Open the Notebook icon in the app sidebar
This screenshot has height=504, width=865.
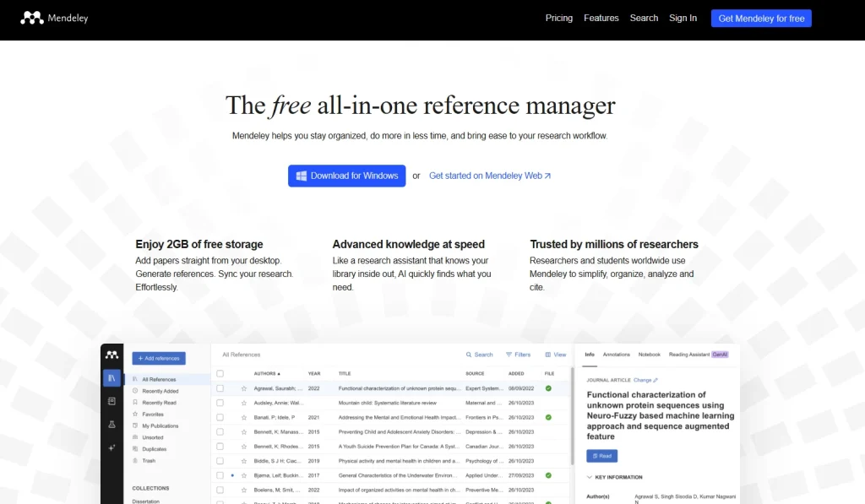click(x=112, y=401)
